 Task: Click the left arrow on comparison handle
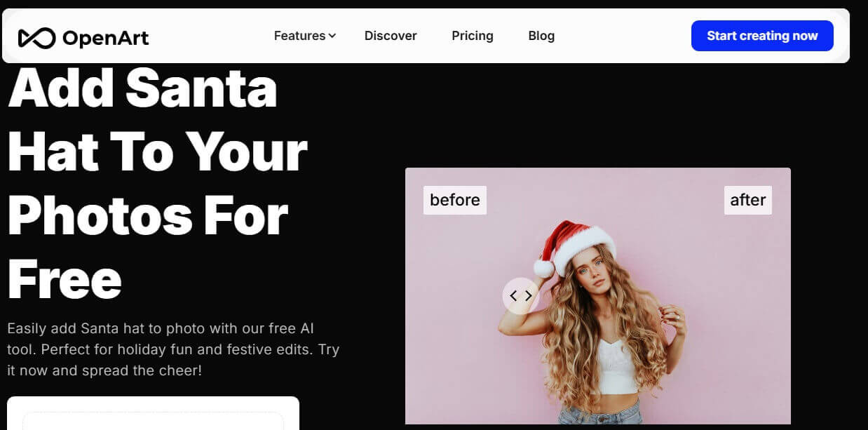[x=513, y=296]
